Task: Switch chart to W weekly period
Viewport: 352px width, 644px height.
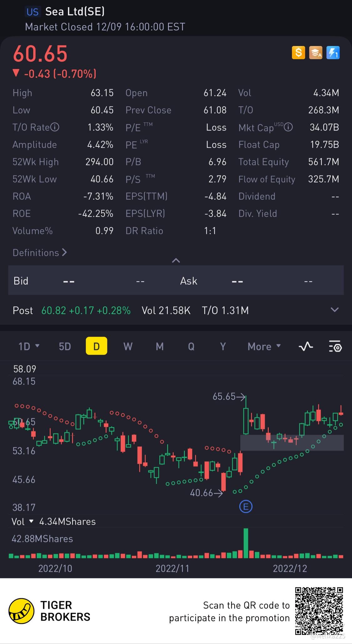Action: tap(128, 346)
